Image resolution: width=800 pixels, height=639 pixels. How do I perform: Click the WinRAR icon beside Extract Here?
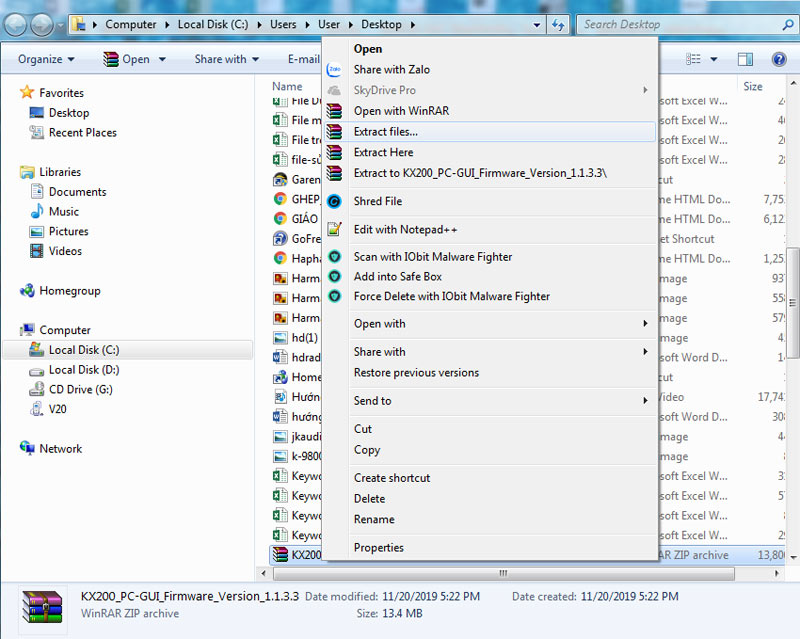(x=335, y=152)
